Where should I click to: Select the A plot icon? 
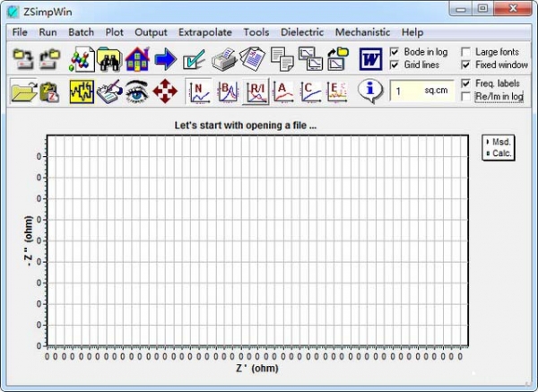[x=283, y=91]
